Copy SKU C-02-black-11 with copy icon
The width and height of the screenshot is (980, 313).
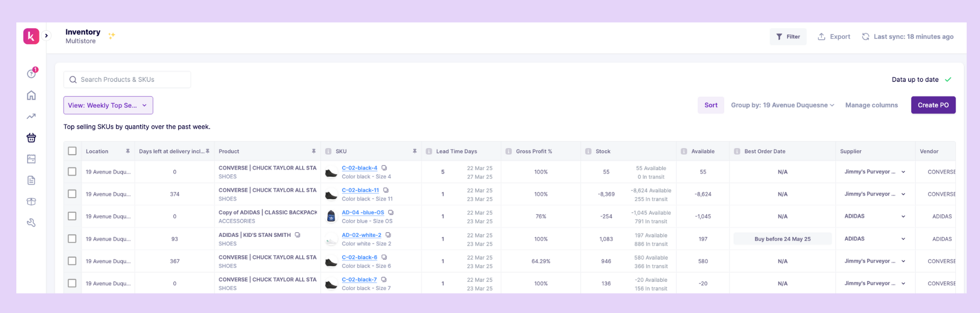[386, 190]
